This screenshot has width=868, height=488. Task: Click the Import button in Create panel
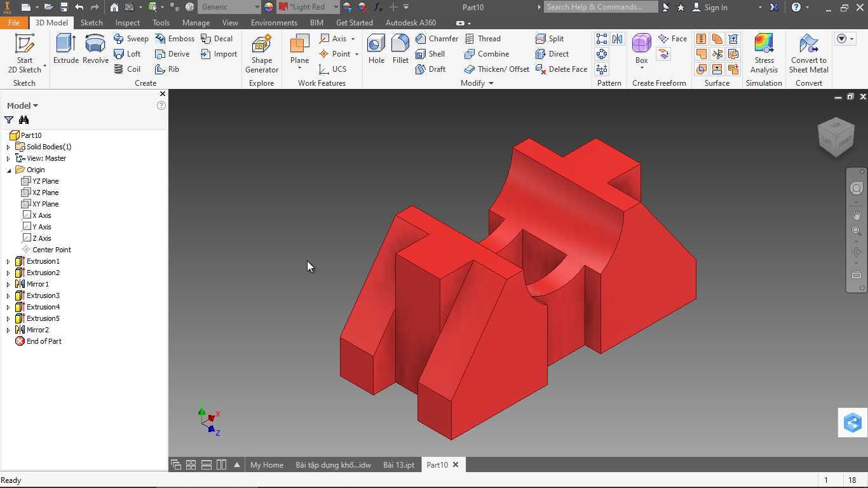[x=219, y=54]
